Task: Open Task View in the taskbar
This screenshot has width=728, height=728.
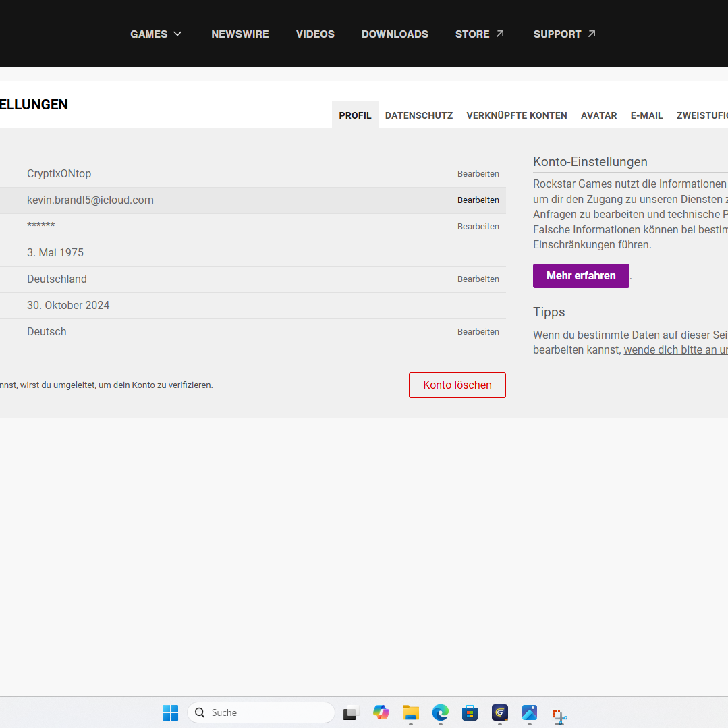Action: 351,712
